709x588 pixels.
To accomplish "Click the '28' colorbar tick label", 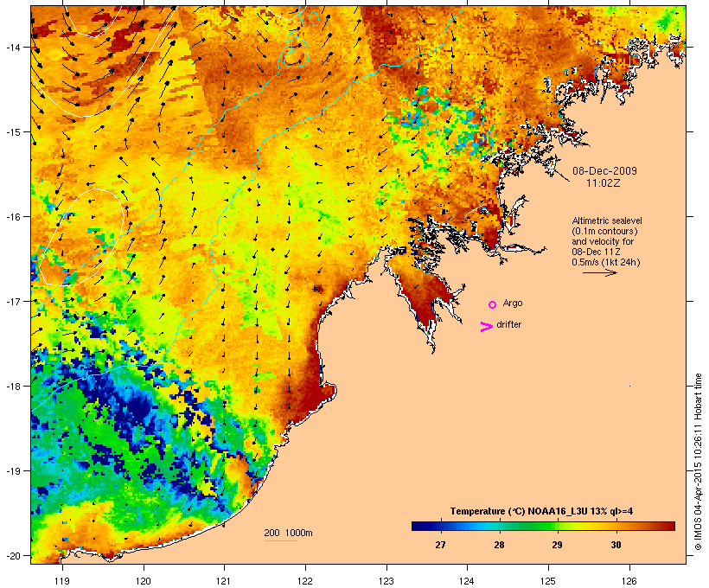I will click(x=499, y=545).
